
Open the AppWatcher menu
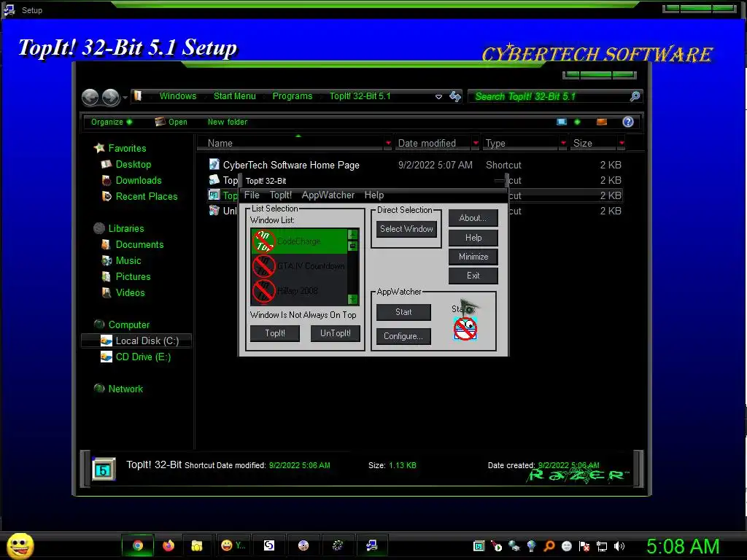[x=328, y=195]
